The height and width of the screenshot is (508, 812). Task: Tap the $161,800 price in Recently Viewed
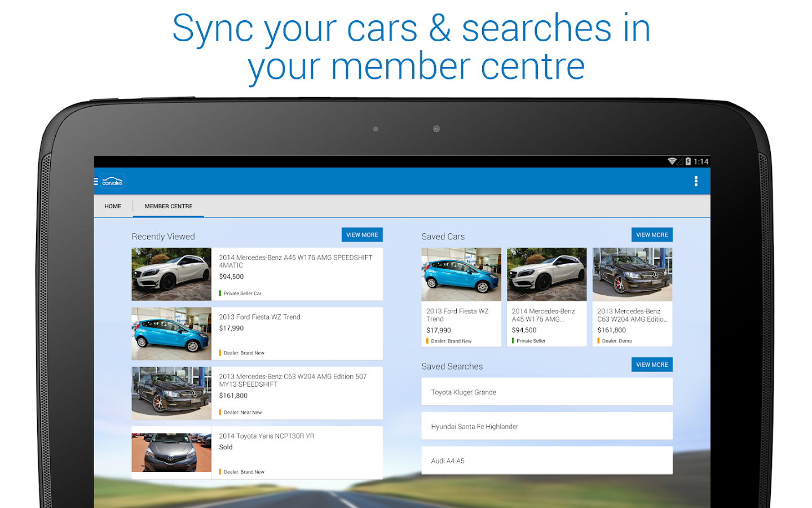(233, 396)
